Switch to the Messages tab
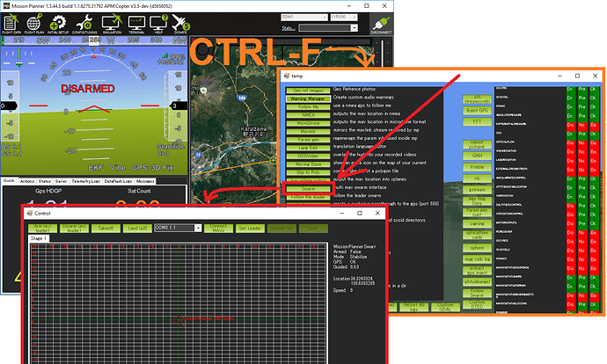607x364 pixels. [x=145, y=181]
